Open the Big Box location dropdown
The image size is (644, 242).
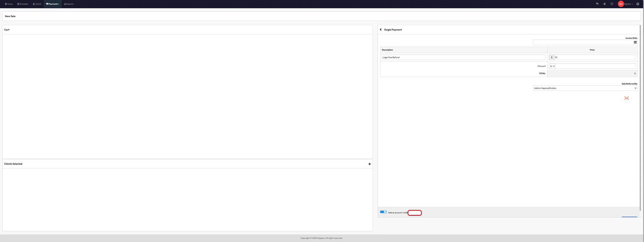[x=629, y=4]
